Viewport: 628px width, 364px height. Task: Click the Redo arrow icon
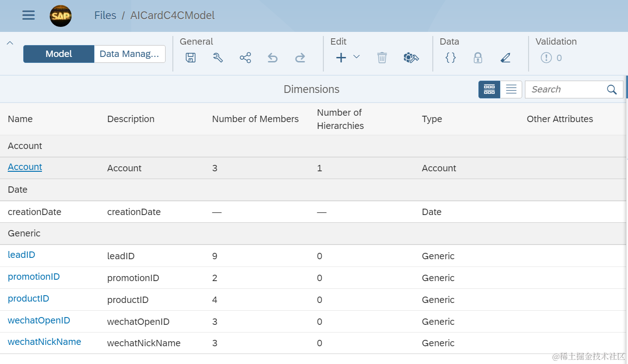coord(300,58)
